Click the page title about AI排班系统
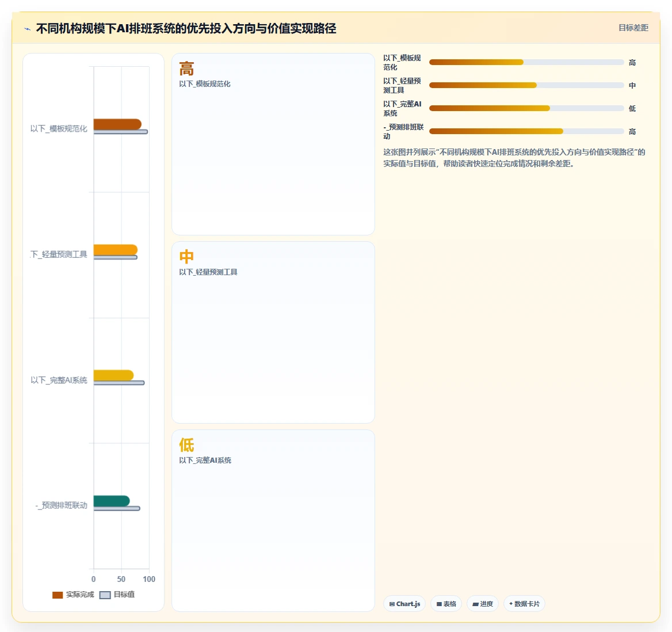The image size is (672, 632). pyautogui.click(x=186, y=29)
